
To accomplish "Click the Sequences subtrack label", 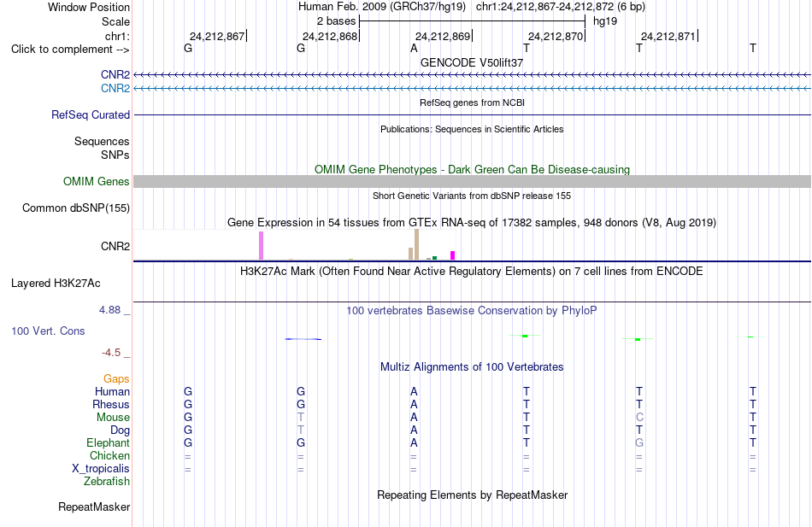I will [102, 141].
